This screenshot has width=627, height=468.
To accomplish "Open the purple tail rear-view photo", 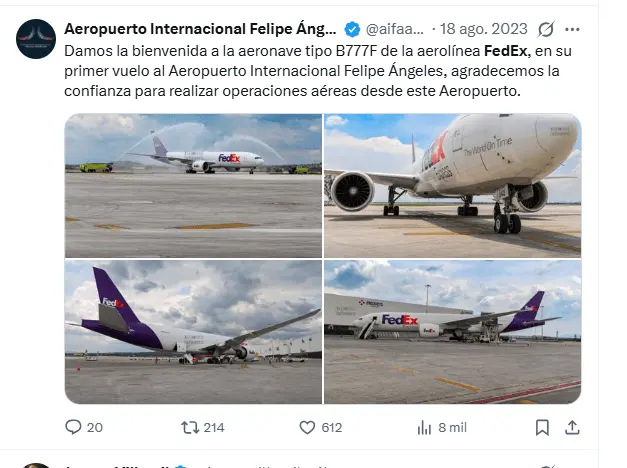I will pyautogui.click(x=193, y=332).
